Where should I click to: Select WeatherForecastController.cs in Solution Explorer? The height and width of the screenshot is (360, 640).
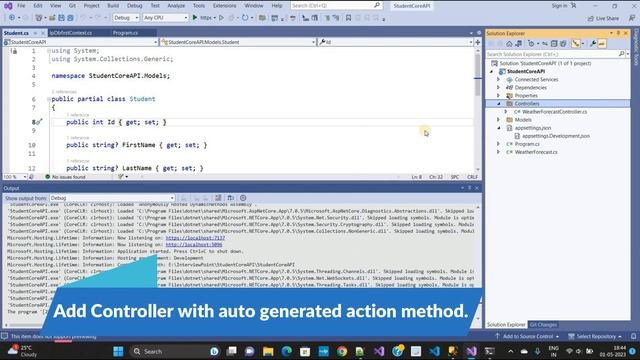click(x=554, y=111)
